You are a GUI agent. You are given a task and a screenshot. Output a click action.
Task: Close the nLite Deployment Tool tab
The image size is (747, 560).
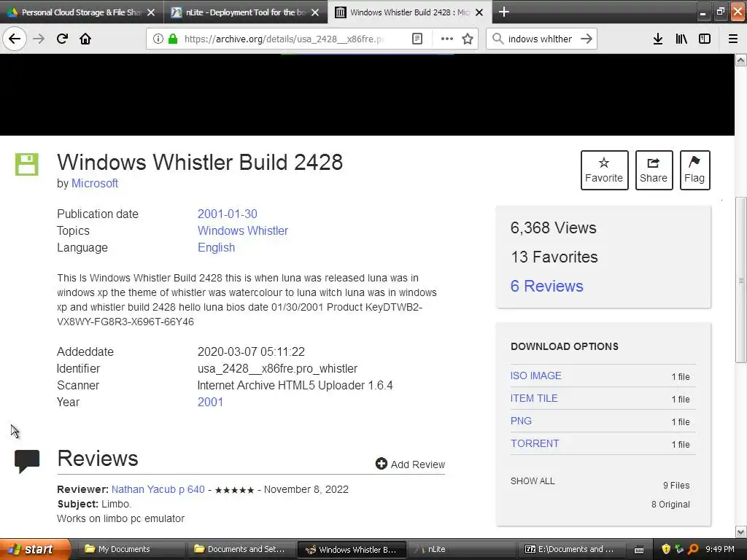click(x=315, y=12)
